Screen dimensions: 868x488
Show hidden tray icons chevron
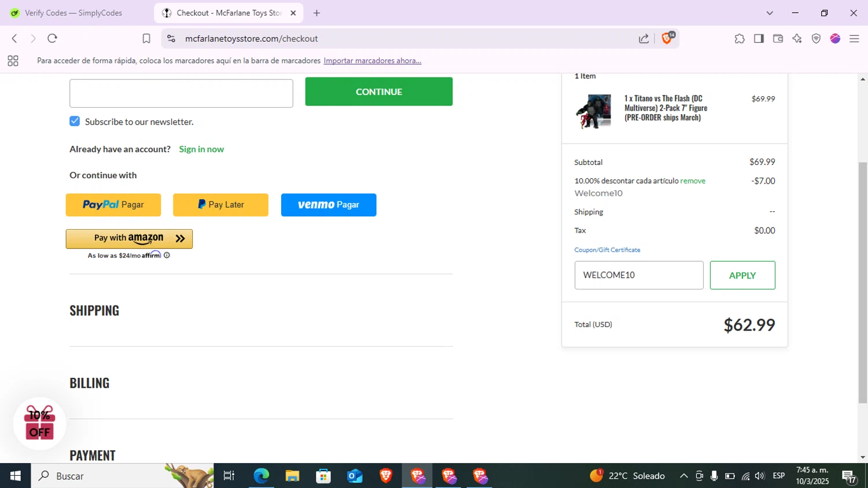tap(683, 476)
